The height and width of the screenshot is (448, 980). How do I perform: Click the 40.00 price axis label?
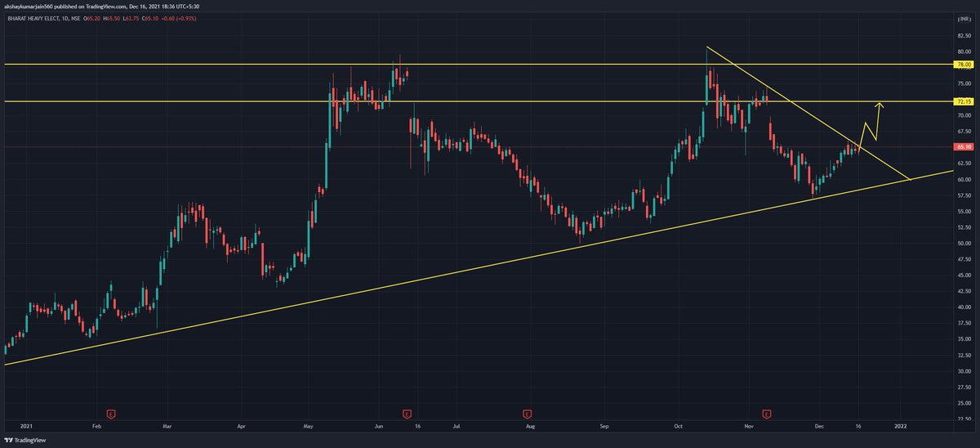pyautogui.click(x=964, y=307)
